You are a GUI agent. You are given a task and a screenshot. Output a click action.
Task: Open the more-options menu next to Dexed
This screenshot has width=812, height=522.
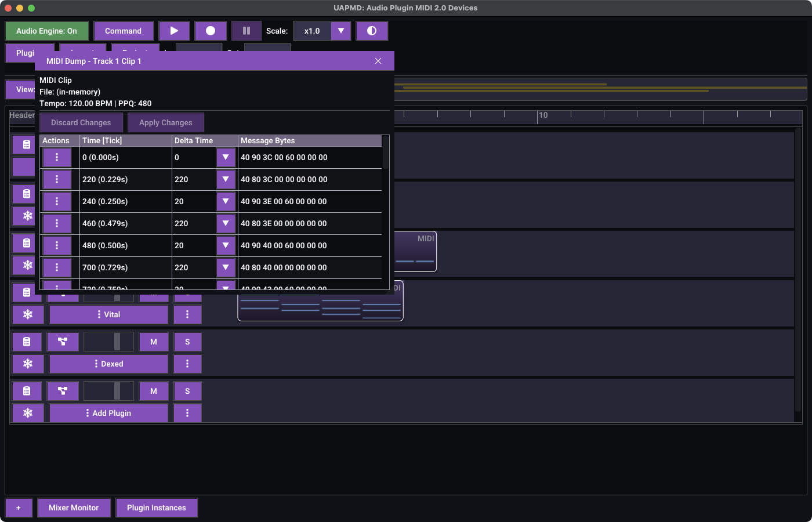click(x=187, y=364)
